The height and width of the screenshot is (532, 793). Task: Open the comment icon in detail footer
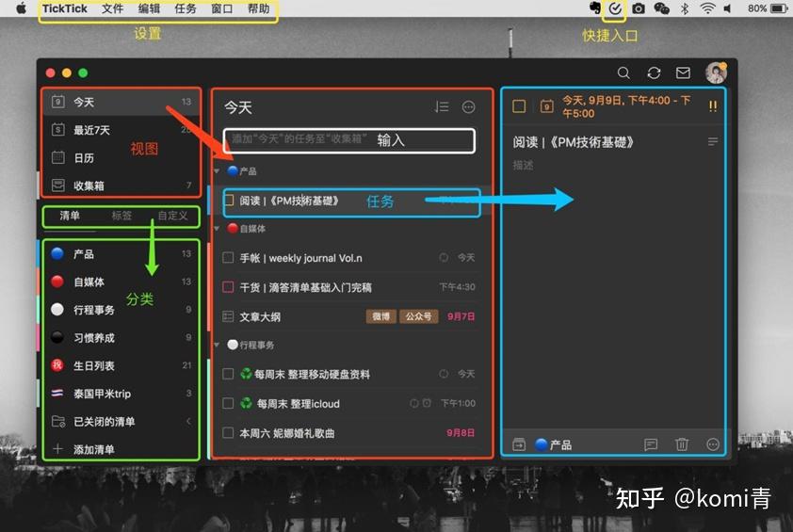tap(651, 444)
